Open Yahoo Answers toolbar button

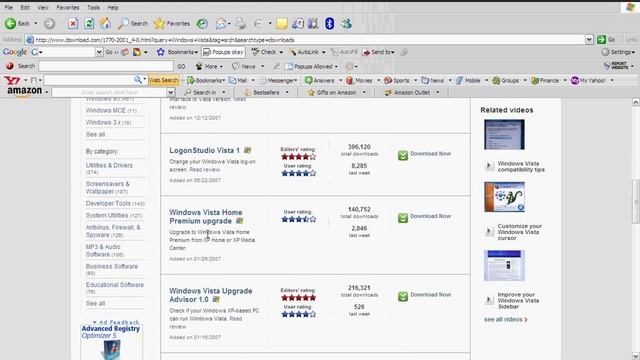pyautogui.click(x=320, y=80)
